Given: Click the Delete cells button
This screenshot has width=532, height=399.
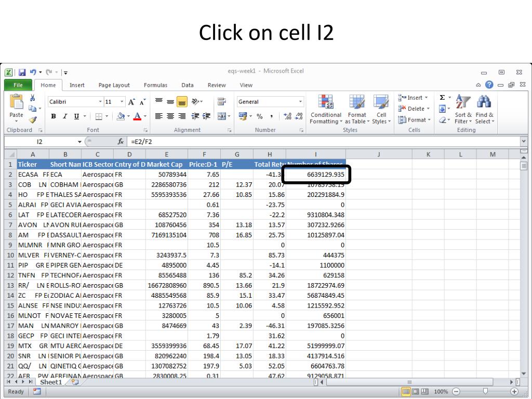Looking at the screenshot, I should click(414, 109).
